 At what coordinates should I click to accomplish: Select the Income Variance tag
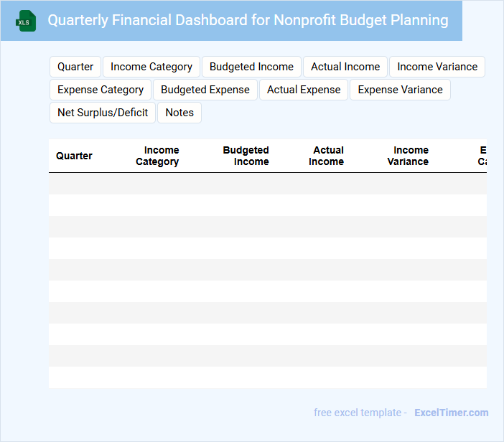tap(437, 67)
